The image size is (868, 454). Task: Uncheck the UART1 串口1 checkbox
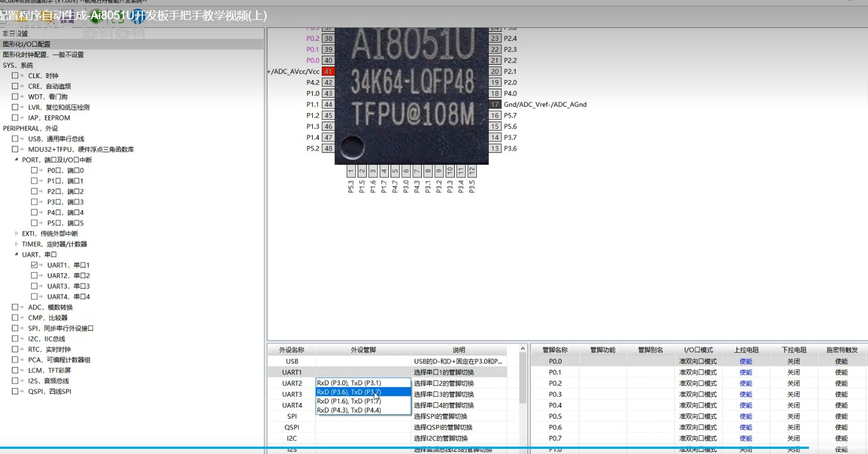[x=34, y=265]
